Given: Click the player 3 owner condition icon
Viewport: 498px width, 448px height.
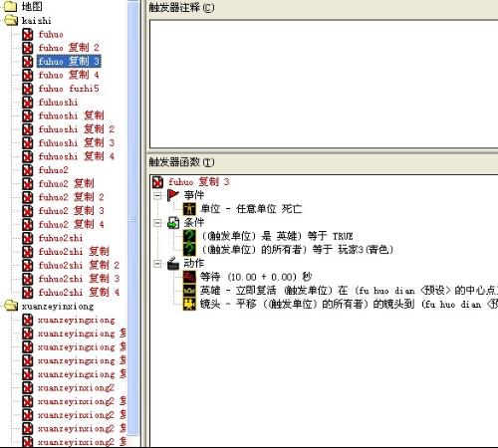Looking at the screenshot, I should (189, 250).
